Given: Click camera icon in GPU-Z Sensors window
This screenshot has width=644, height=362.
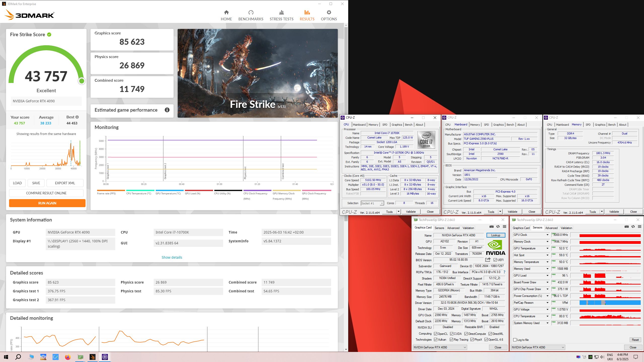Looking at the screenshot, I should pos(626,227).
